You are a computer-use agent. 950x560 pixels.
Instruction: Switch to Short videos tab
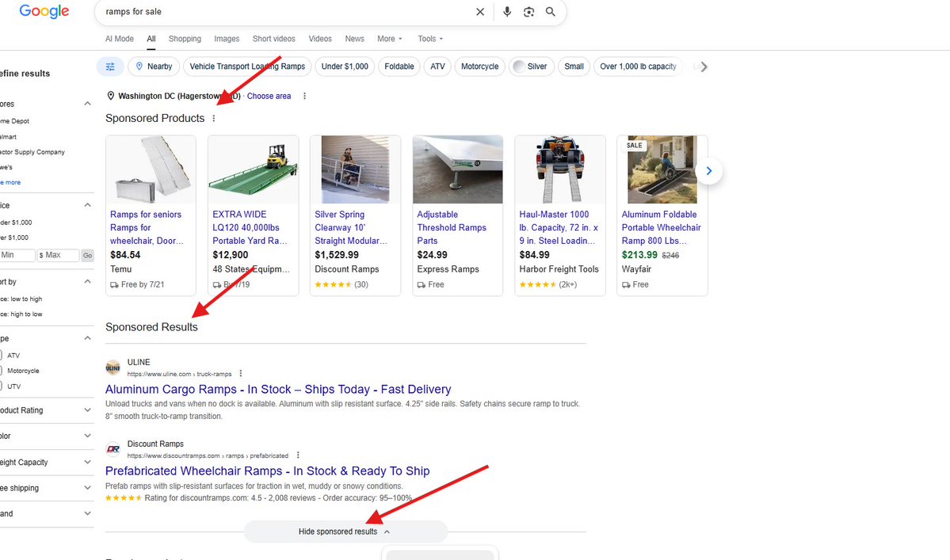pos(274,39)
